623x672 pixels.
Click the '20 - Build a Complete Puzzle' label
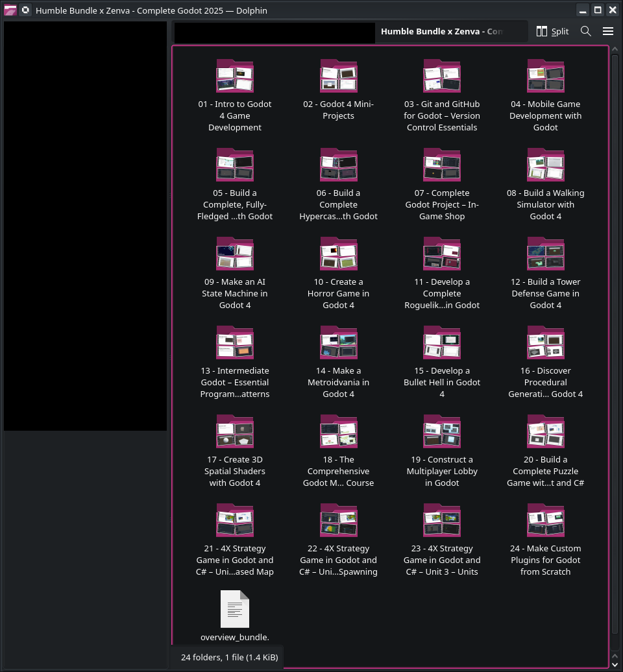point(545,471)
